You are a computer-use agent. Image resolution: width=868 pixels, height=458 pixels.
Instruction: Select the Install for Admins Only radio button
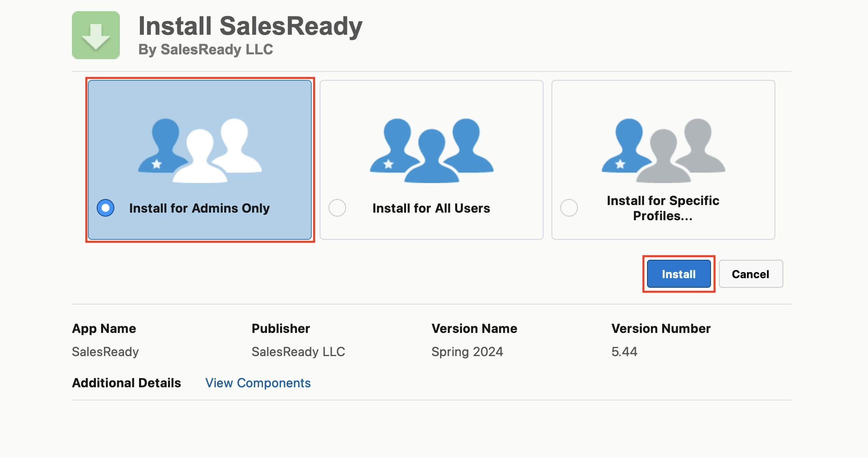coord(106,208)
